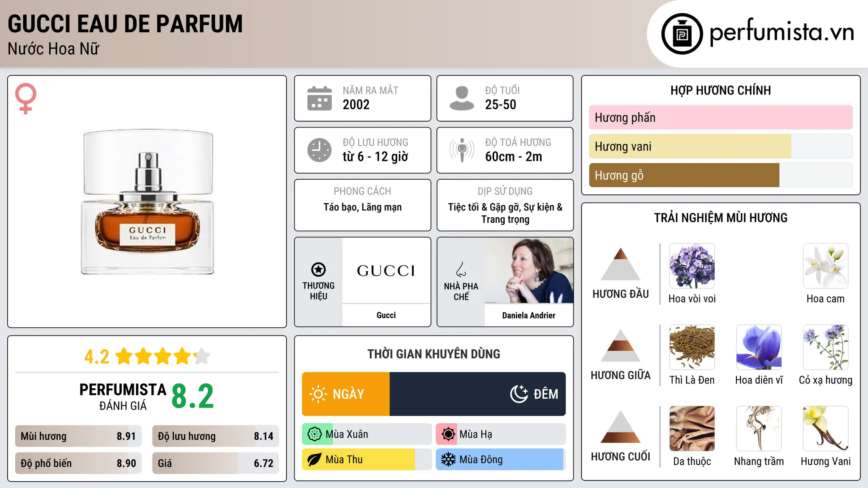Click the Mùa Đông season bar
This screenshot has width=868, height=488.
click(501, 460)
